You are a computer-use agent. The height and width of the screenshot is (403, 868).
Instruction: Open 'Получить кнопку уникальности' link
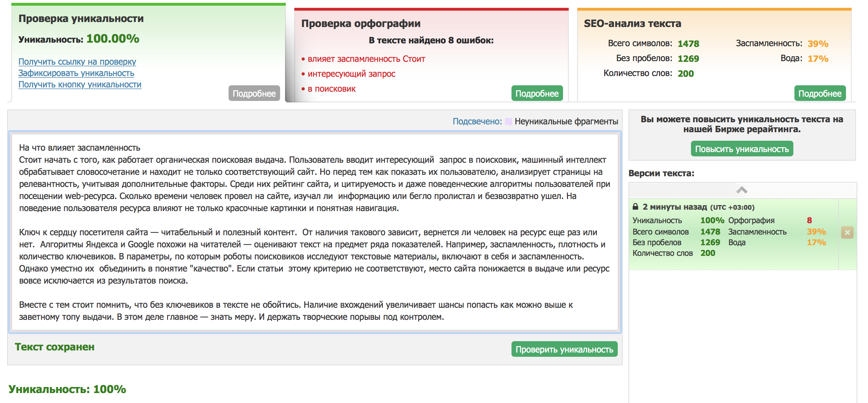click(80, 84)
